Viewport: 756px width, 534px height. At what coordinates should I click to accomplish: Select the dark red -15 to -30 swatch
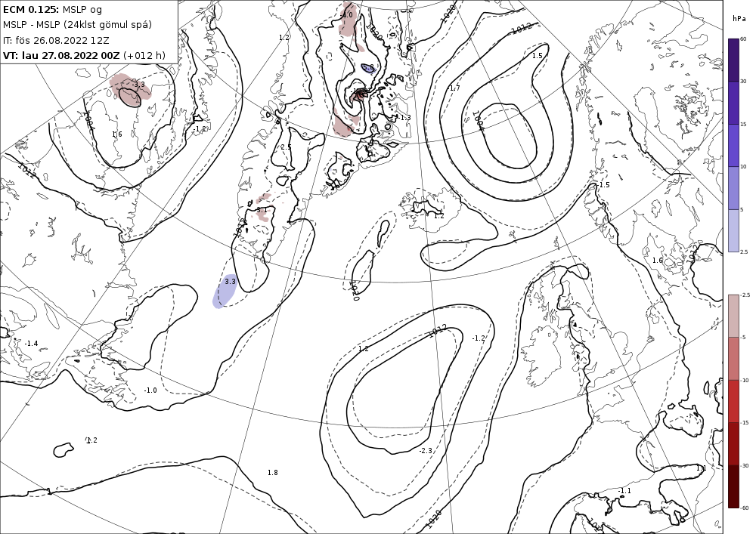733,443
